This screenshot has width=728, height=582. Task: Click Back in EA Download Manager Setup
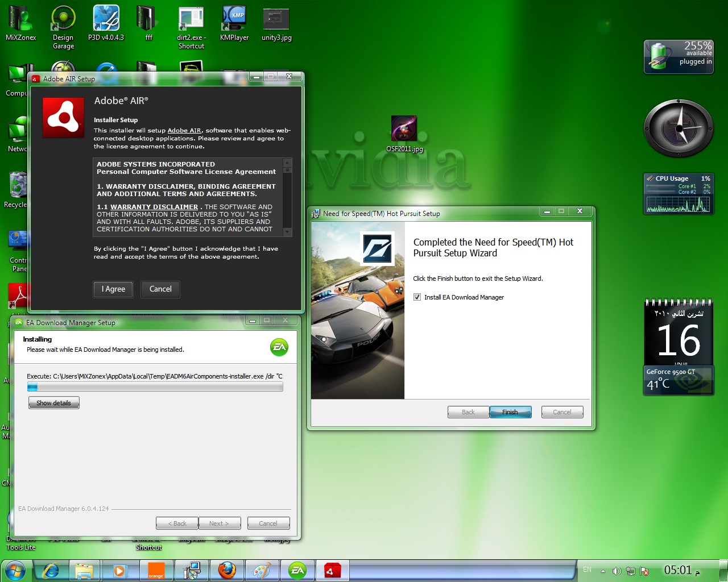point(177,523)
